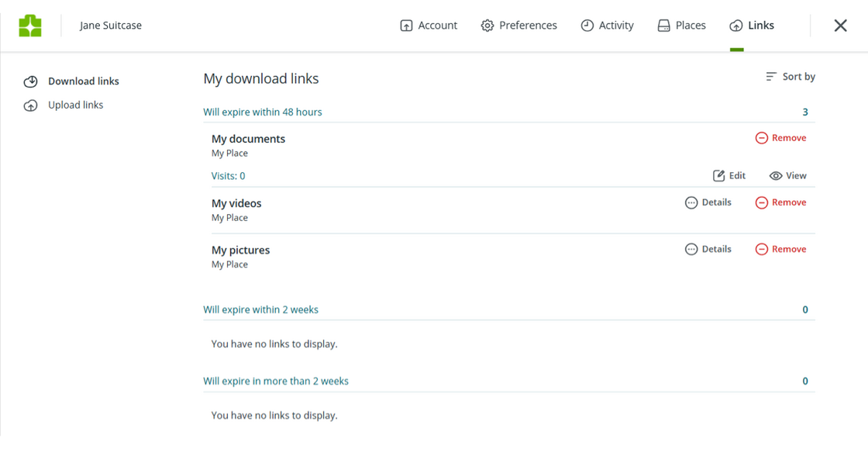868x456 pixels.
Task: Collapse the Will expire within 48 hours section
Action: [x=263, y=112]
